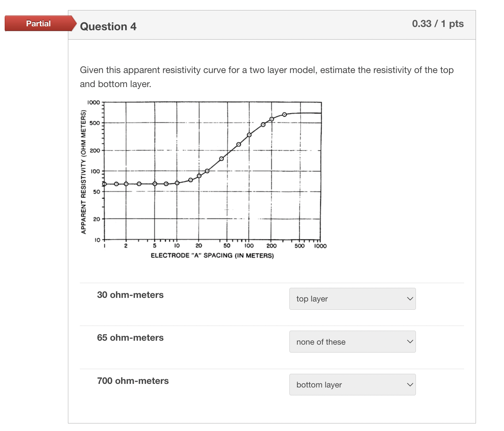This screenshot has height=431, width=504.
Task: Click the score display 0.33 / 1 pts
Action: pyautogui.click(x=437, y=24)
